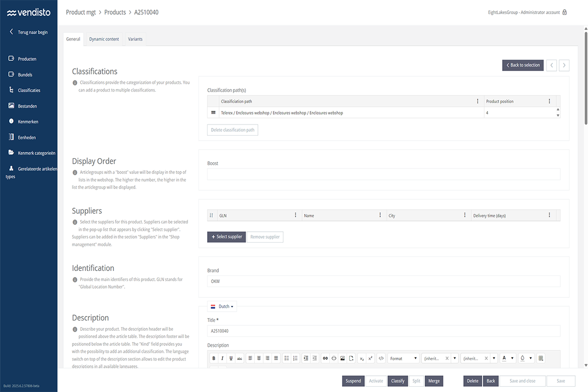
Task: Open Classification path column menu
Action: [x=478, y=101]
